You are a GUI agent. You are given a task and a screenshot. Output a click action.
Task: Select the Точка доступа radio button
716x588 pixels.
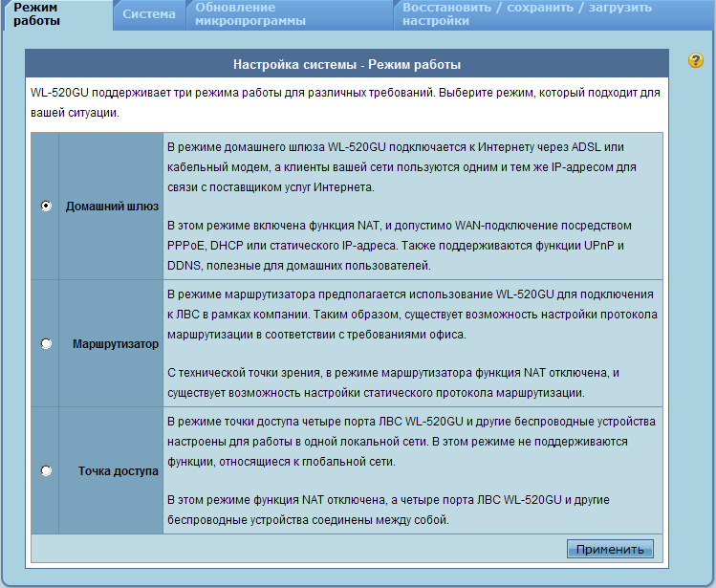tap(46, 470)
